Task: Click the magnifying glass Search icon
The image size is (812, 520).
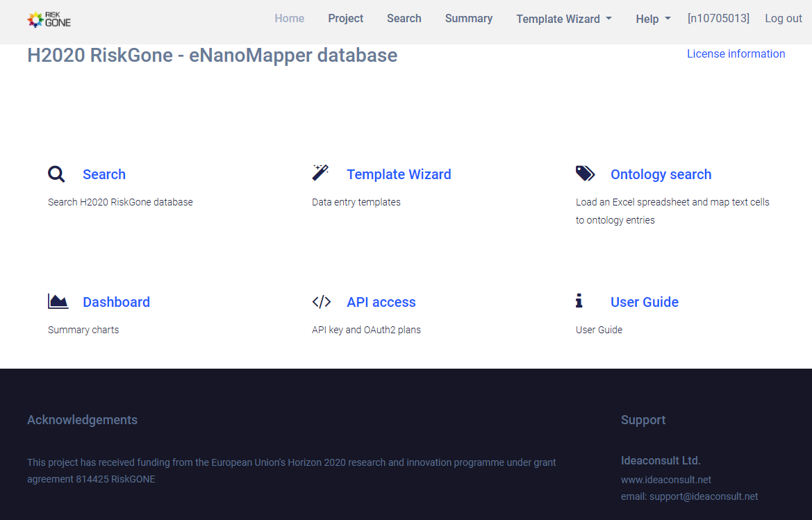Action: [x=56, y=174]
